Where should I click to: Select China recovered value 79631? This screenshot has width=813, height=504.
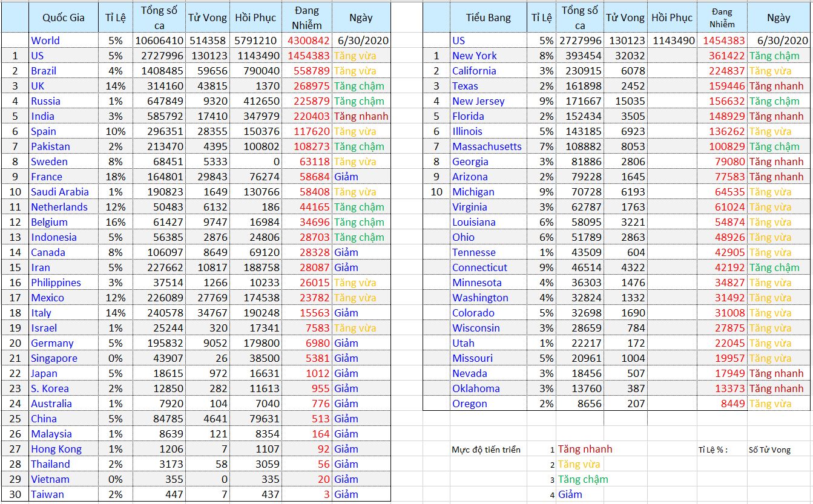pos(255,419)
